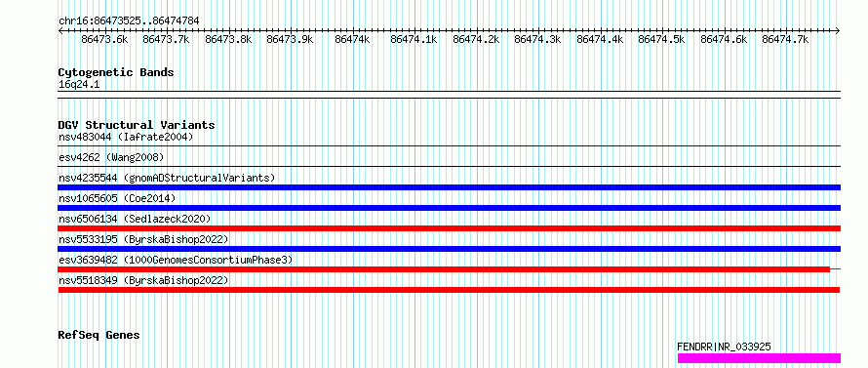Select the magenta FENDRR gene bar
The width and height of the screenshot is (868, 368).
click(x=759, y=358)
